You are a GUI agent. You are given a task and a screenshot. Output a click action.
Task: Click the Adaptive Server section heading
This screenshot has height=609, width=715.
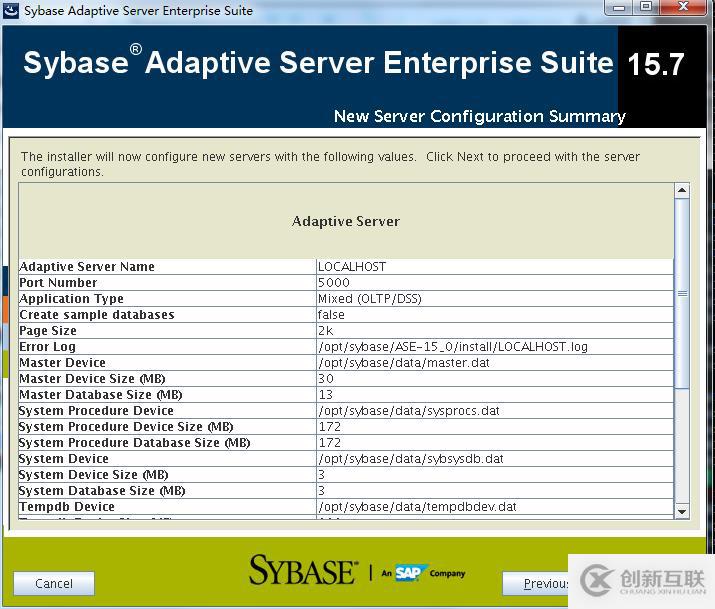[x=346, y=222]
